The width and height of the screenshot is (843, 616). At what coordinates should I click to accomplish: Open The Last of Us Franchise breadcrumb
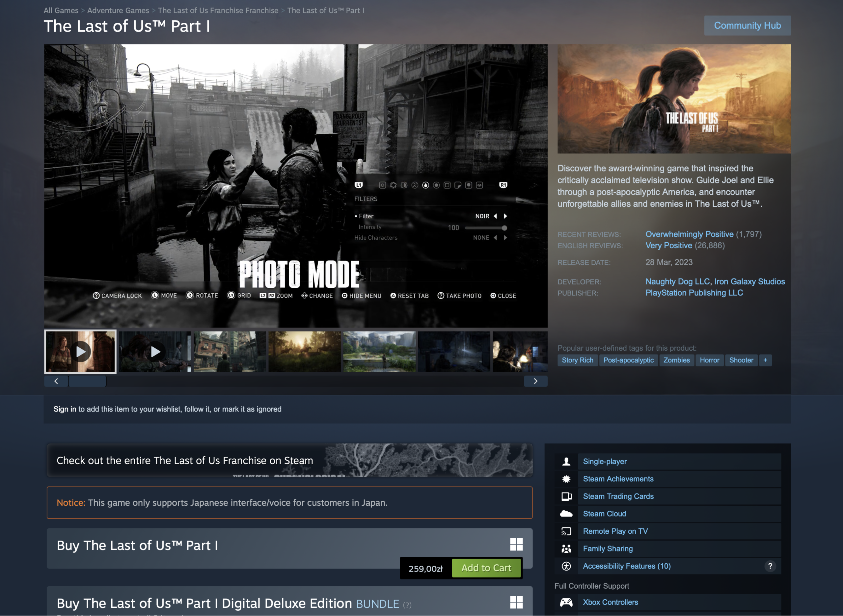pos(218,11)
